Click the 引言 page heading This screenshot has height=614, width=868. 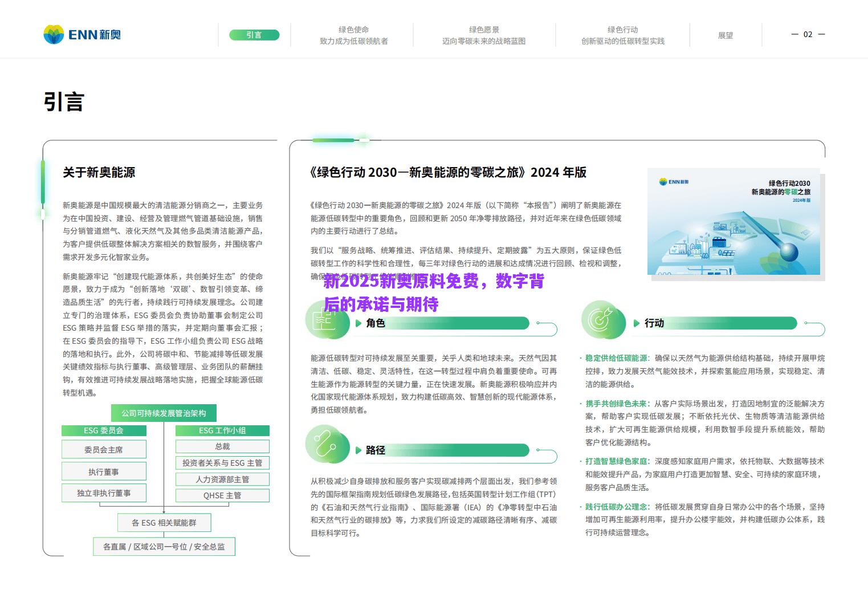click(64, 102)
